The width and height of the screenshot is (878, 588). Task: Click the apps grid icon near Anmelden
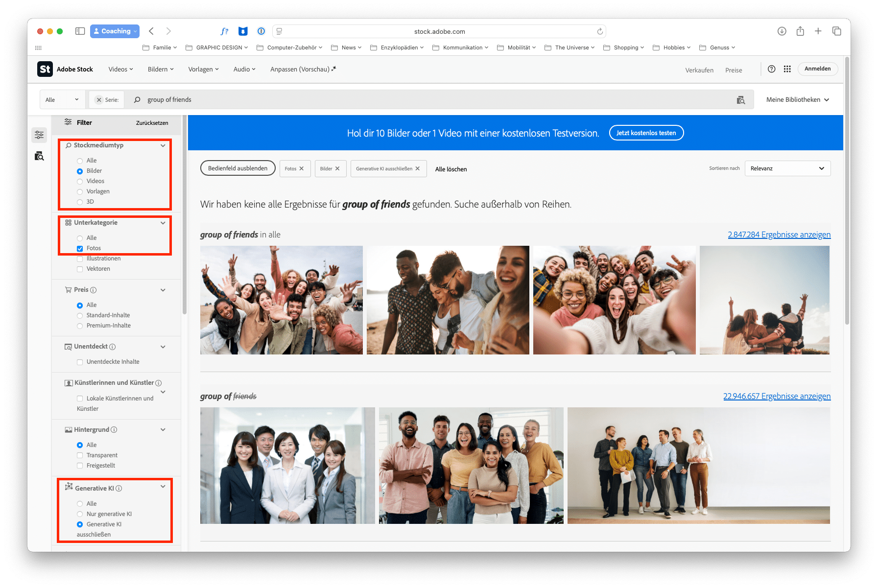click(787, 69)
